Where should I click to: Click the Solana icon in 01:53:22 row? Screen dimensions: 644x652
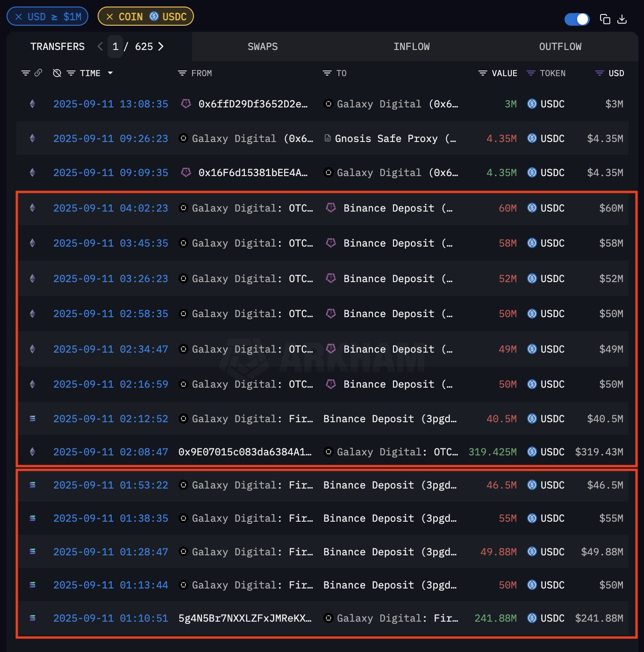(x=32, y=485)
